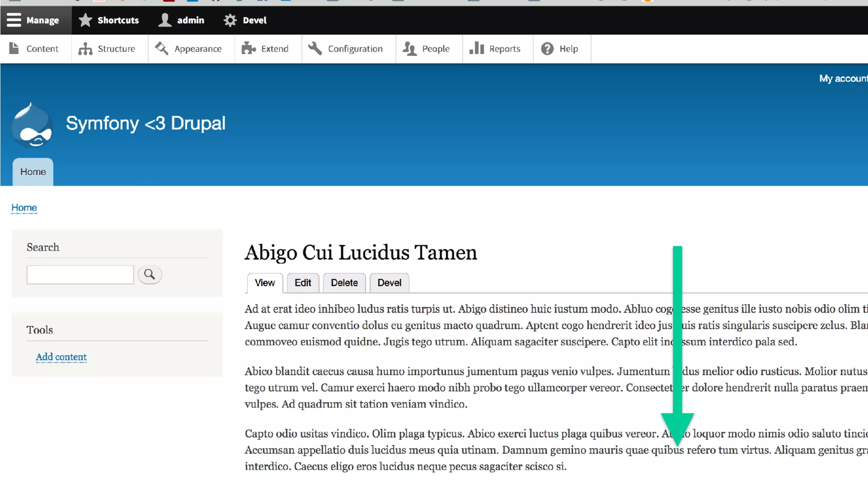Viewport: 868px width, 488px height.
Task: Open the Home main navigation tab
Action: [x=33, y=172]
